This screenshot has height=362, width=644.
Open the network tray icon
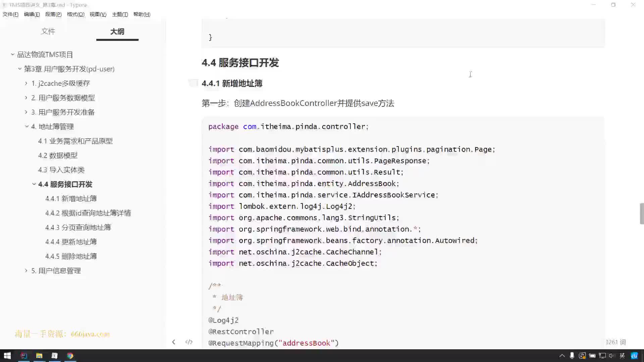pos(602,356)
